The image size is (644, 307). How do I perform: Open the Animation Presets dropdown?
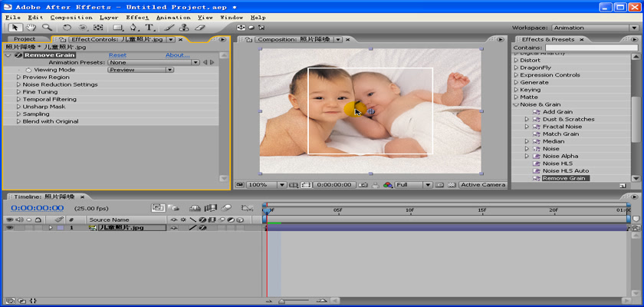[153, 62]
